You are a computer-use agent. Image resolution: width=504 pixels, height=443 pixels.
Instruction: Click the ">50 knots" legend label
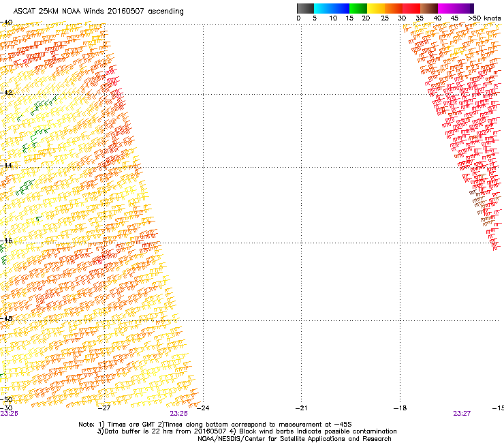(484, 18)
